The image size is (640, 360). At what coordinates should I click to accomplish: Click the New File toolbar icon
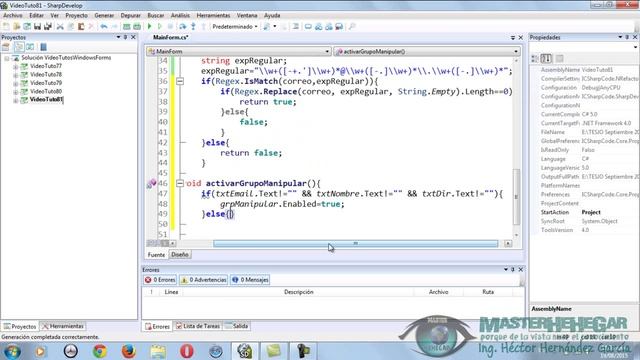[6, 27]
